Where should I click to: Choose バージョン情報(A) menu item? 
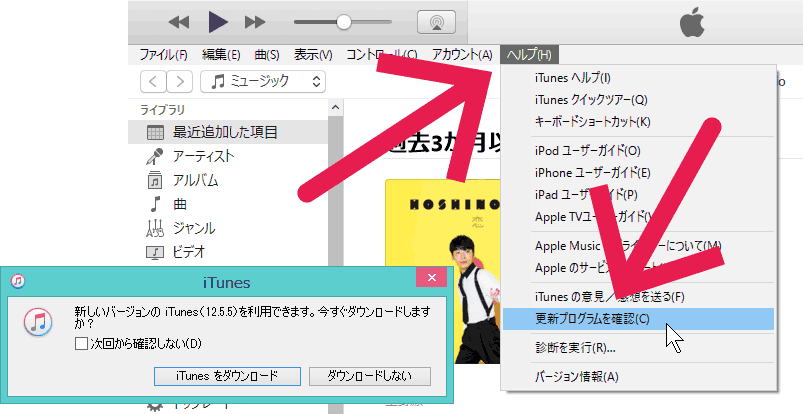pos(638,377)
